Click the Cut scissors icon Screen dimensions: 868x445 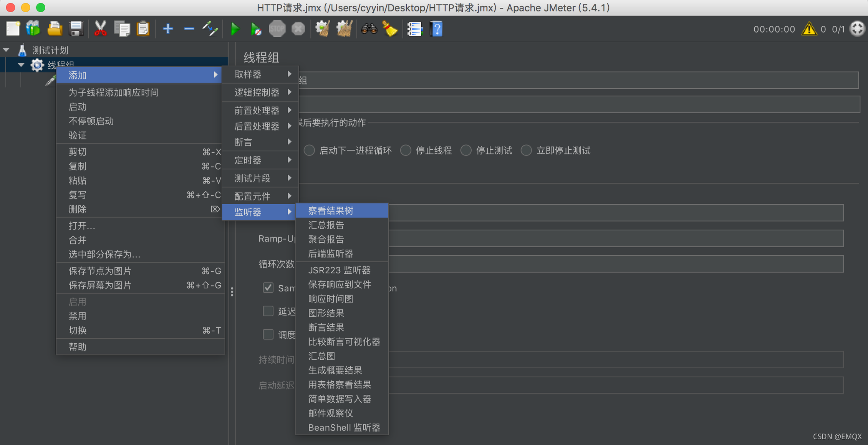[x=100, y=29]
